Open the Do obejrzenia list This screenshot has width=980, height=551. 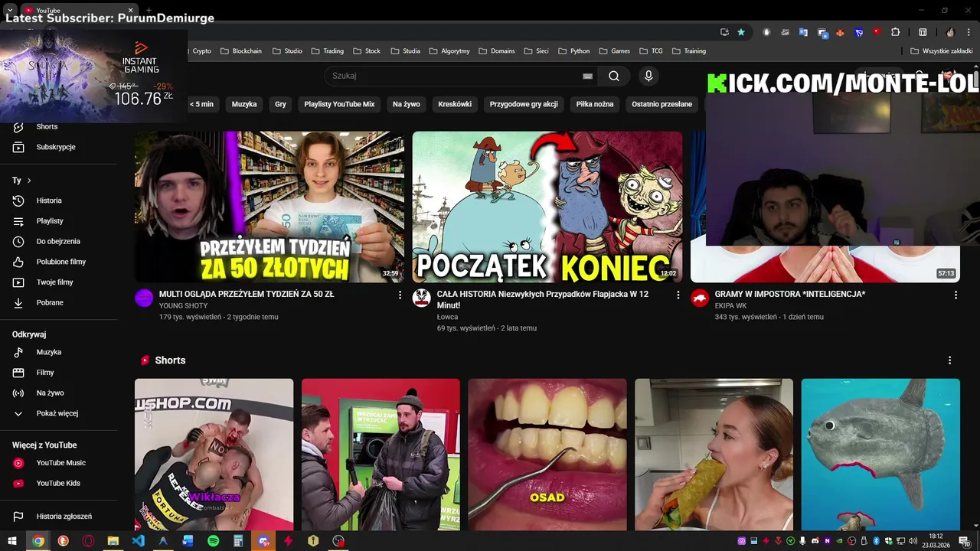coord(58,241)
